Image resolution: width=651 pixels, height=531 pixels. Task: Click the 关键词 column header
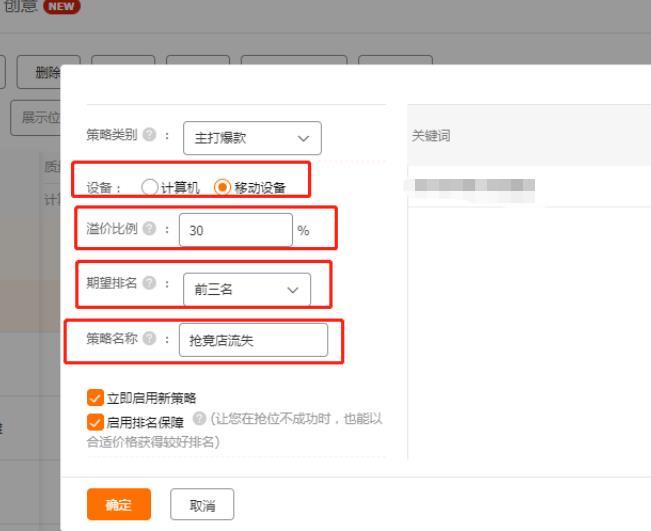click(431, 135)
